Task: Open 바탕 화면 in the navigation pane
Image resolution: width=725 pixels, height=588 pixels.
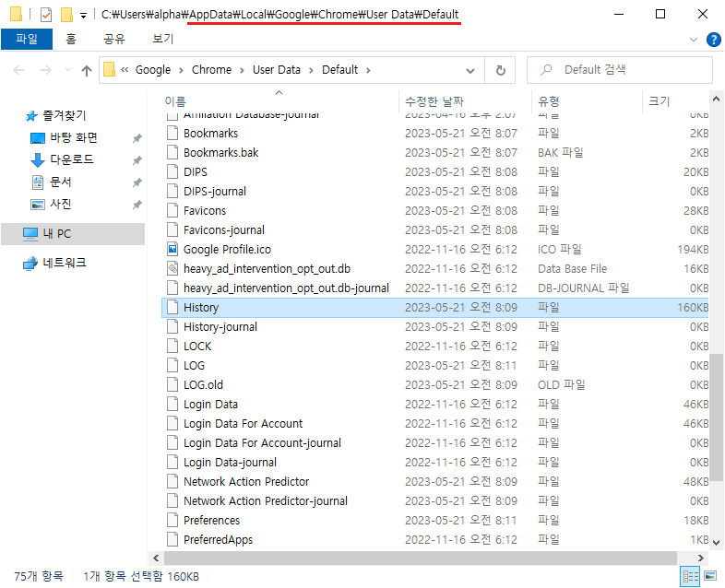Action: pos(74,137)
